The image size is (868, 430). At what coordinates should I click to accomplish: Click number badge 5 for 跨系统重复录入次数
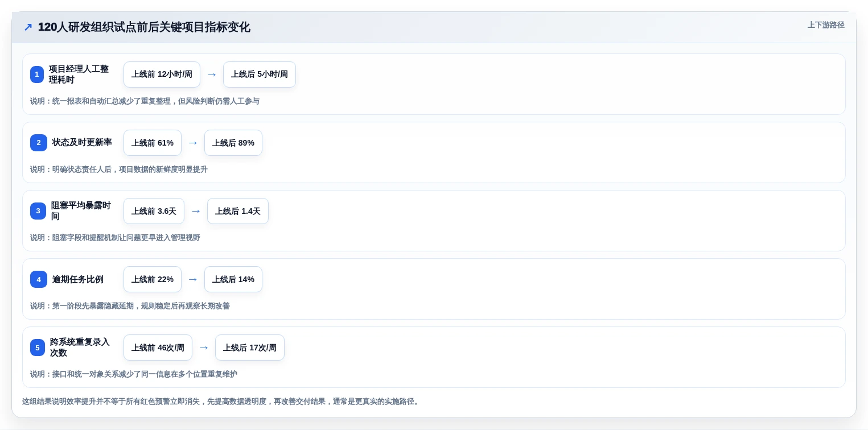pos(38,348)
